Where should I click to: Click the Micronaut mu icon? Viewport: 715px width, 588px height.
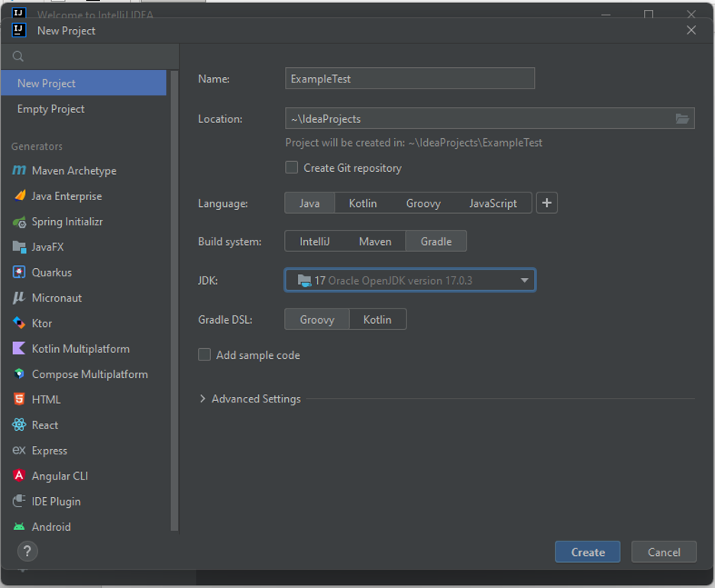[19, 298]
